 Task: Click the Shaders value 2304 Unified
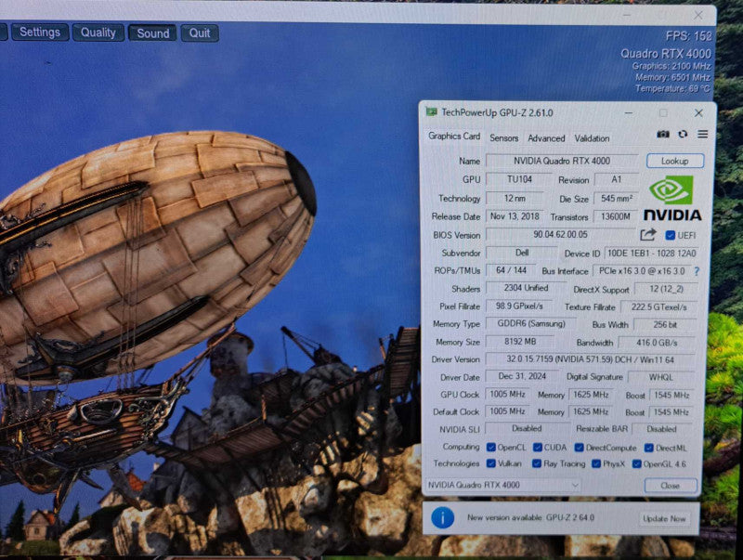[526, 288]
